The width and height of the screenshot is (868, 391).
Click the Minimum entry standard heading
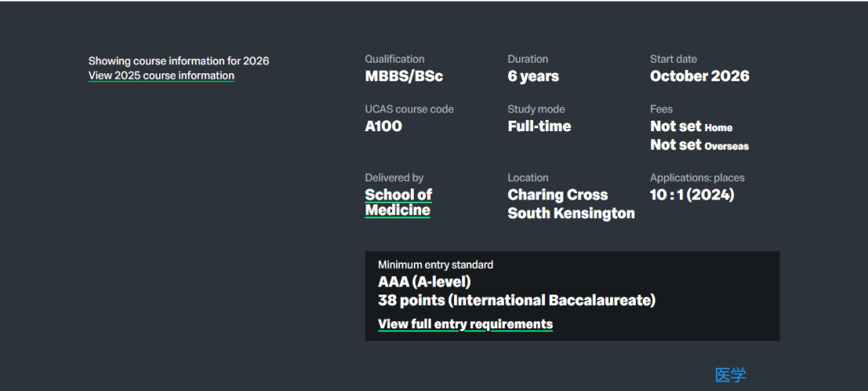click(x=436, y=265)
